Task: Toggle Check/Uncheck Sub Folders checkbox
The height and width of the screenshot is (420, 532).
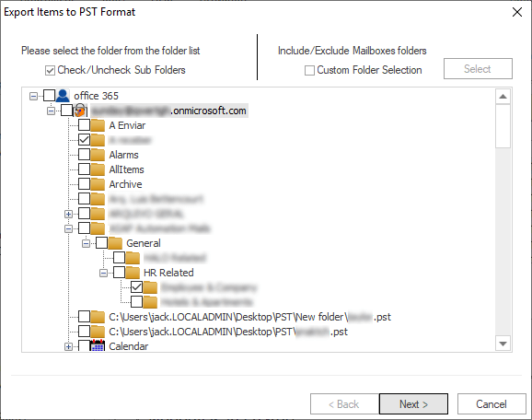Action: pyautogui.click(x=50, y=70)
